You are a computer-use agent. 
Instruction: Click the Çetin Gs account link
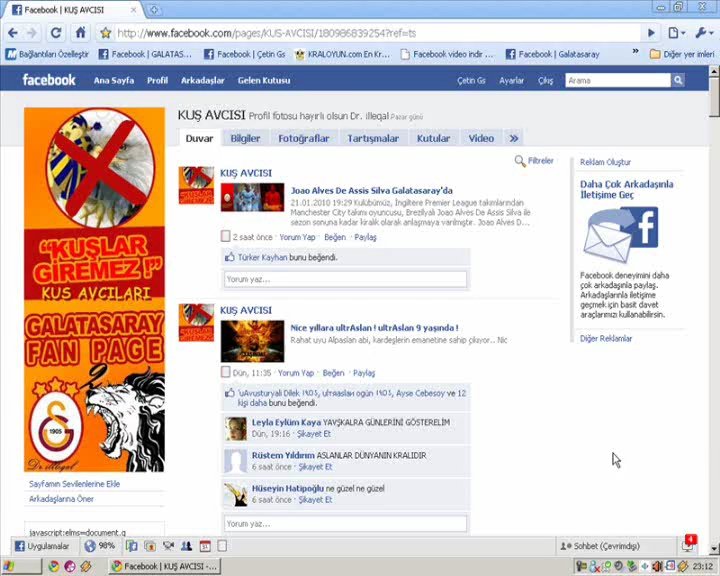tap(471, 80)
